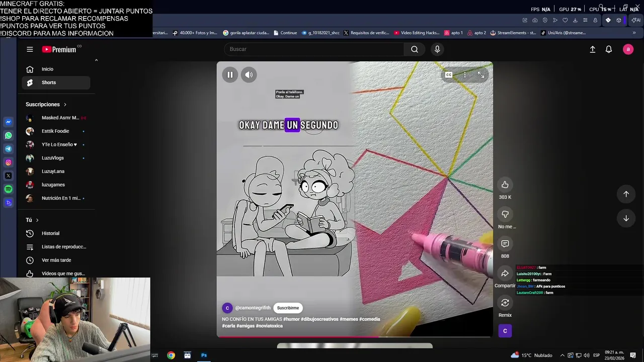Screen dimensions: 644x362
Task: Open the account avatar menu
Action: pos(628,49)
